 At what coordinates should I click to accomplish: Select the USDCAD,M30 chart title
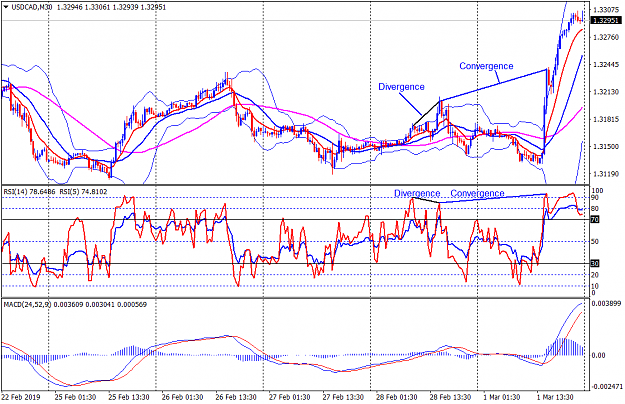tap(31, 7)
